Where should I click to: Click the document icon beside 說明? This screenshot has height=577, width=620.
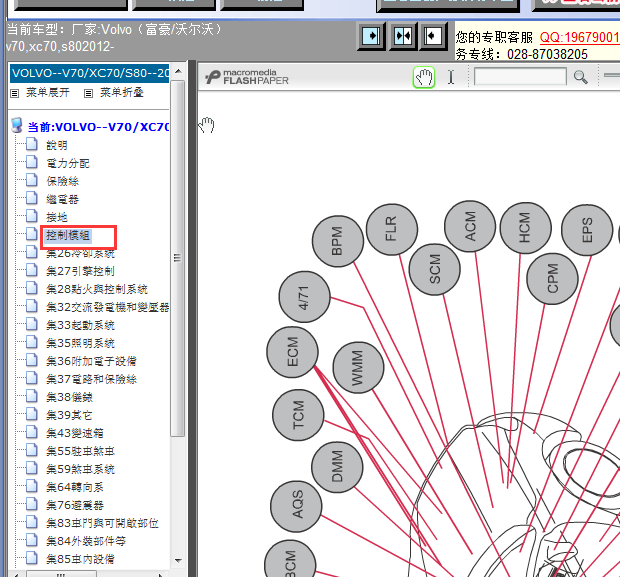point(32,144)
